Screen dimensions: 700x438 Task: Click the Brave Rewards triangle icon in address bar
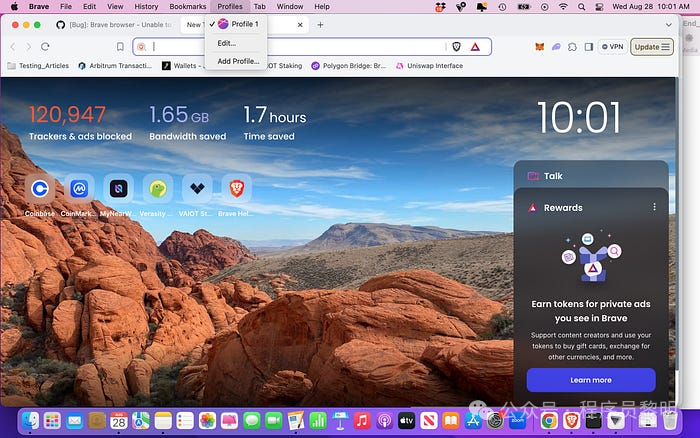coord(475,47)
